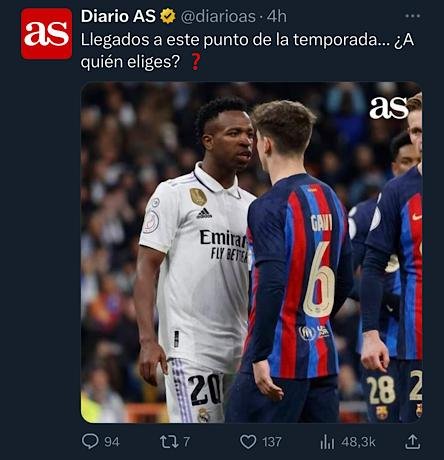444x460 pixels.
Task: Click the 48,3k views count
Action: (358, 442)
